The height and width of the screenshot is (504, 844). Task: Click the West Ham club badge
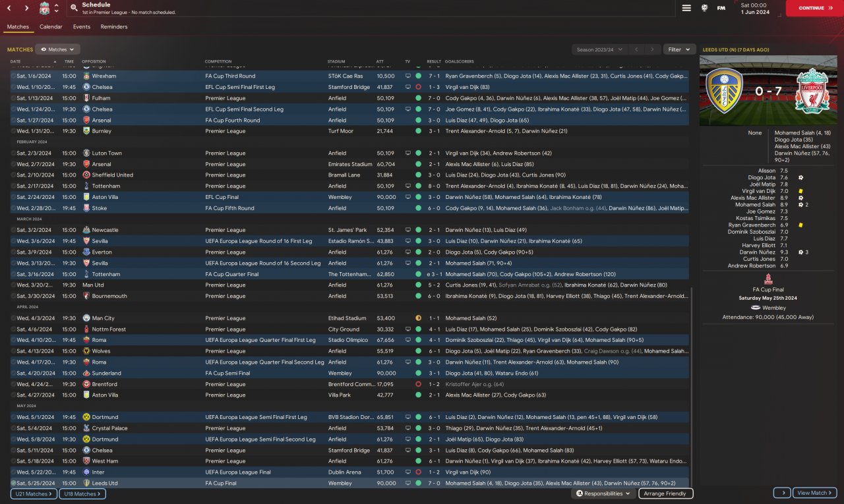[x=86, y=461]
